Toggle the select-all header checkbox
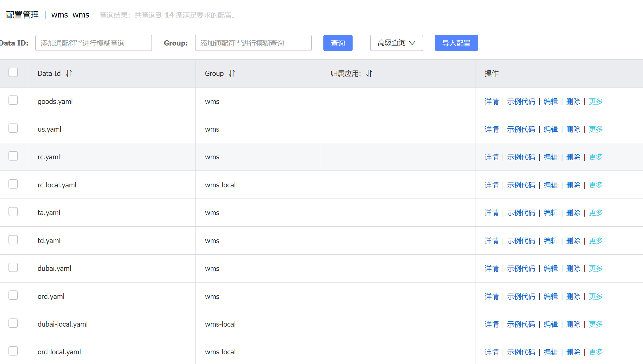643x364 pixels. (13, 72)
